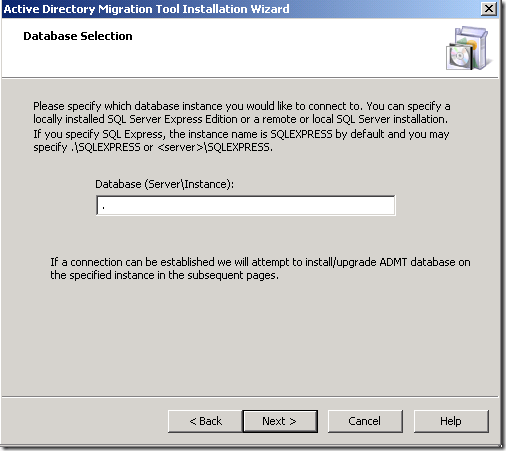
Task: Close the ADMT Installation Wizard window
Action: (x=489, y=8)
